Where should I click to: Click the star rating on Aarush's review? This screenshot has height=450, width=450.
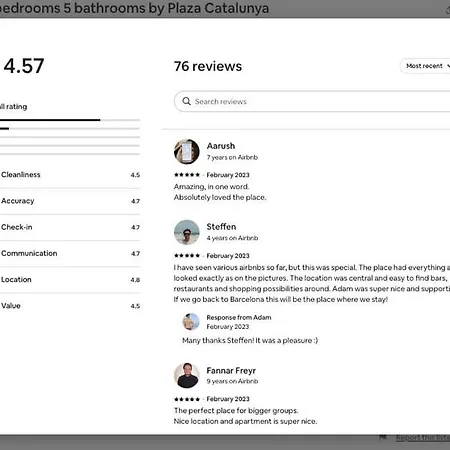point(187,175)
